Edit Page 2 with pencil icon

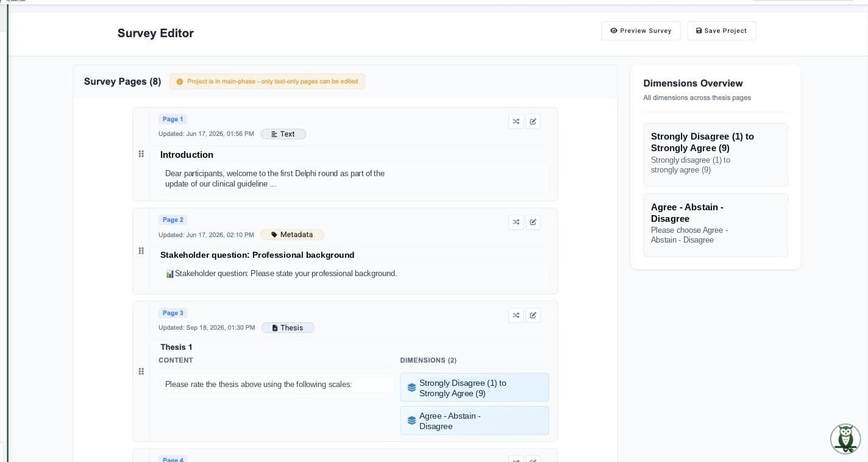click(533, 222)
